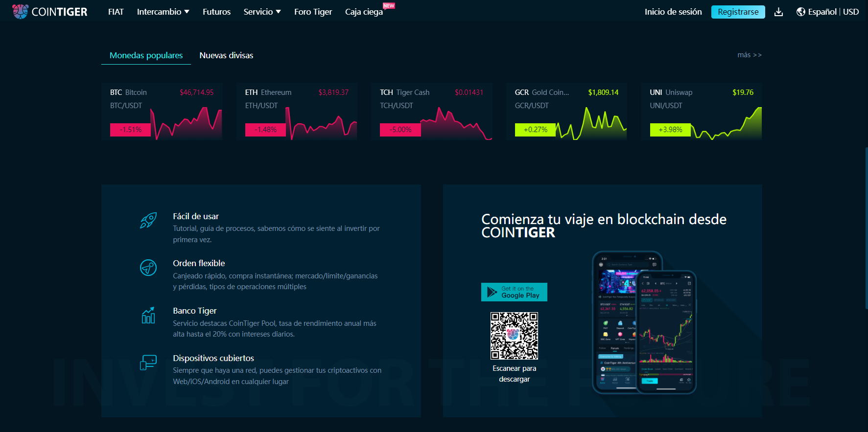Click the BTC/USDT pair label
Screen dimensions: 868x432
(126, 105)
